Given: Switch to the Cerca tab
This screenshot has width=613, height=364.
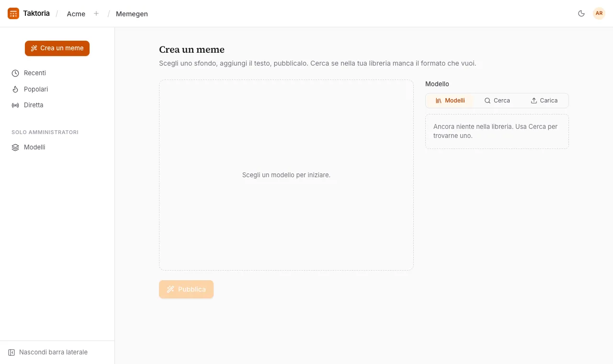Looking at the screenshot, I should (497, 101).
